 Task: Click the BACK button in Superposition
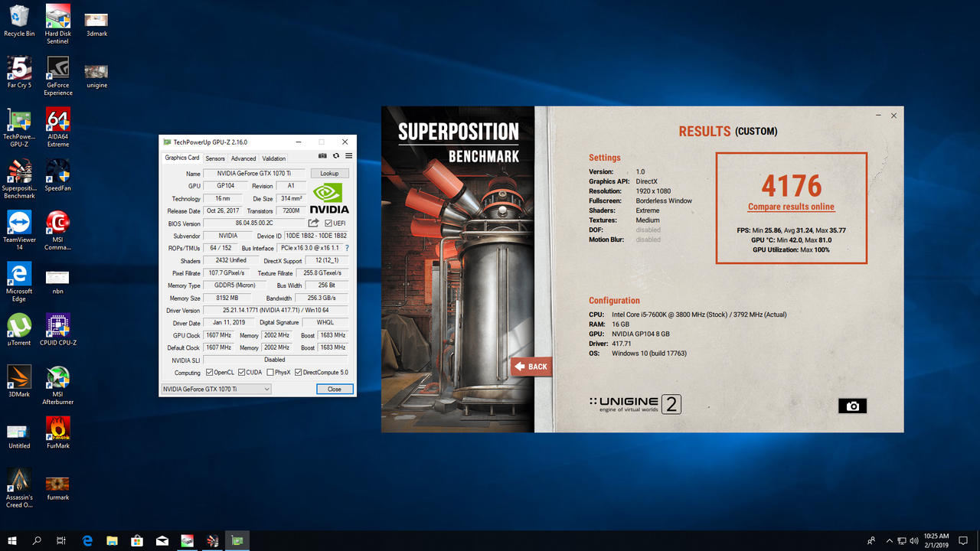(531, 367)
